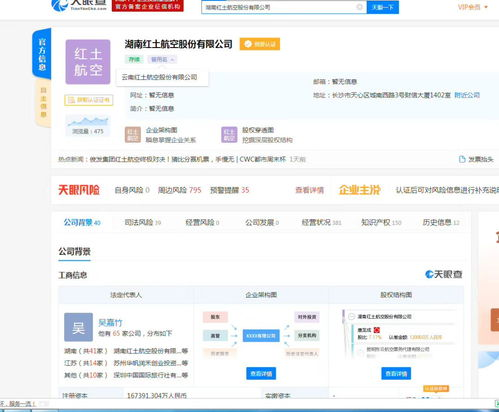The width and height of the screenshot is (499, 412).
Task: Click the 天眼风险 red logo
Action: click(79, 190)
